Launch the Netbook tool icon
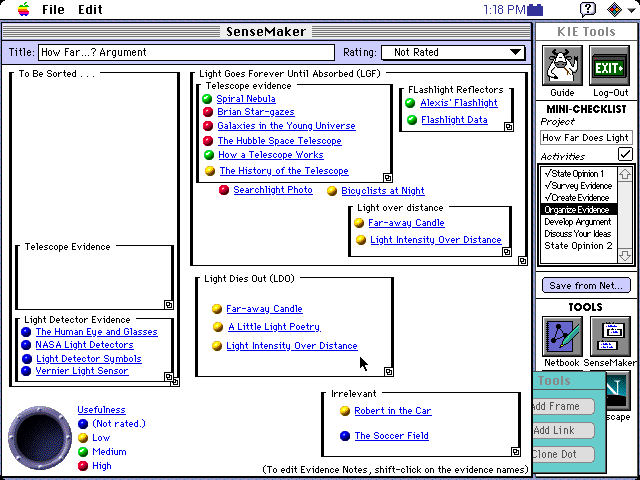640x480 pixels. tap(562, 336)
